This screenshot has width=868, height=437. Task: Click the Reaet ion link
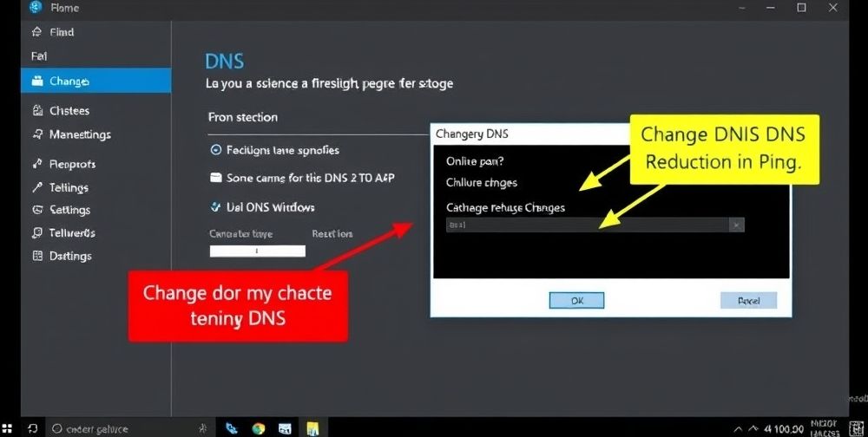pyautogui.click(x=332, y=233)
